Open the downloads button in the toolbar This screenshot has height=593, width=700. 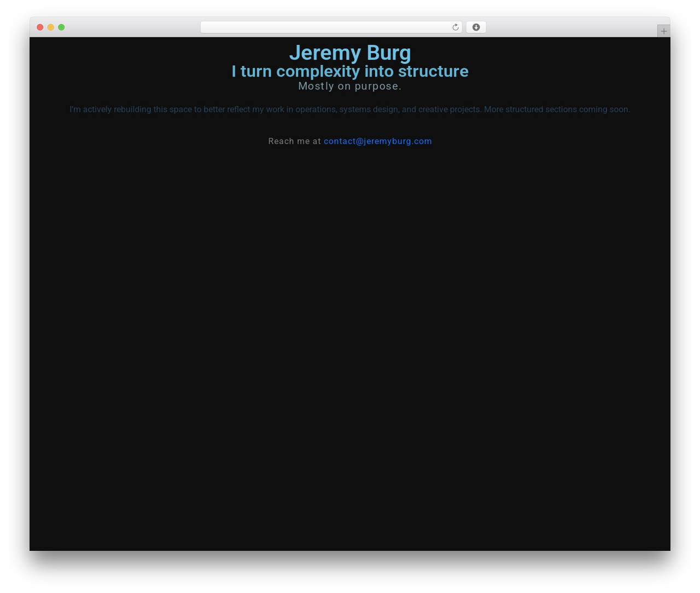[x=476, y=27]
